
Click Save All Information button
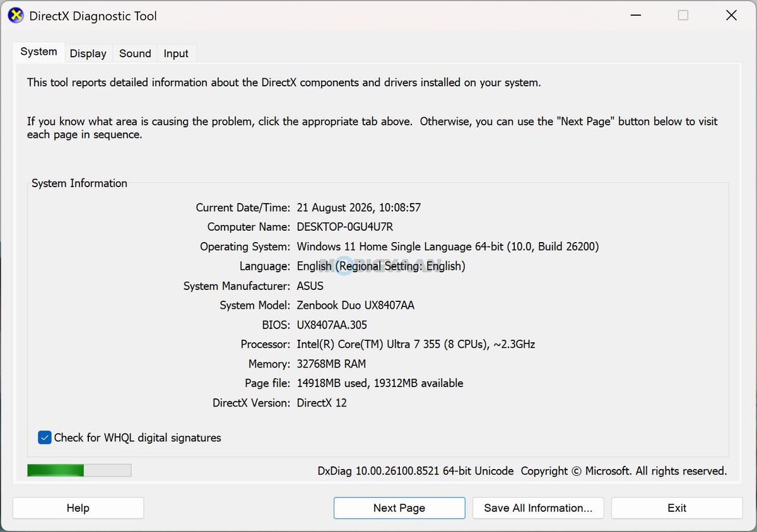[x=538, y=508]
